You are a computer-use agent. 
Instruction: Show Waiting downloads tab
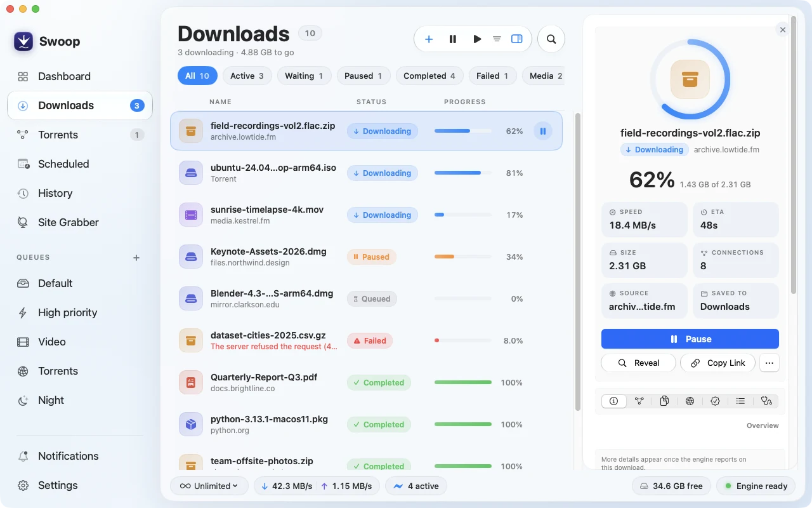click(304, 76)
